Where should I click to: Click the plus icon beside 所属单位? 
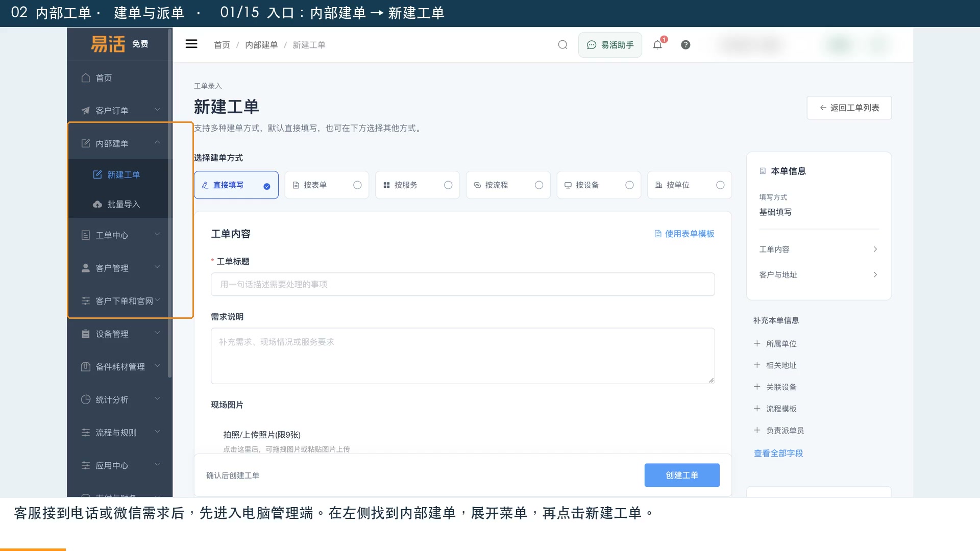click(757, 344)
